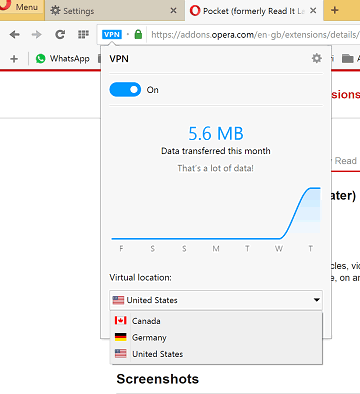Image resolution: width=360 pixels, height=394 pixels.
Task: Click the 5.6 MB data amount
Action: point(216,133)
